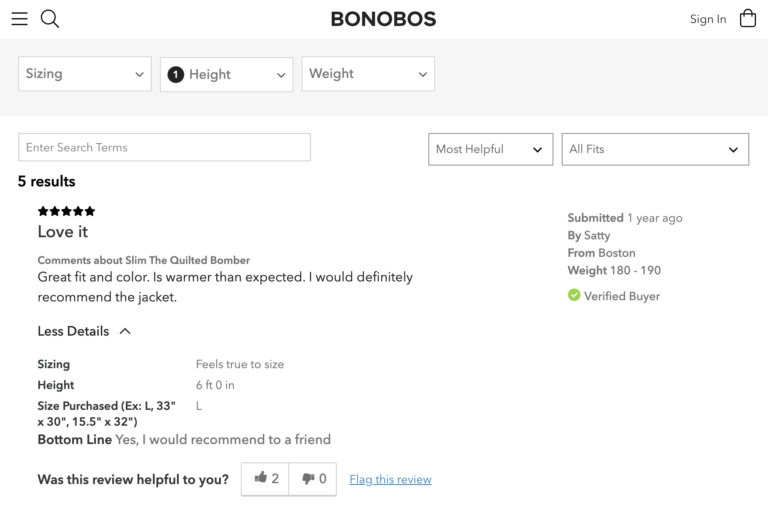This screenshot has height=517, width=768.
Task: Collapse the Less Details section
Action: (73, 331)
